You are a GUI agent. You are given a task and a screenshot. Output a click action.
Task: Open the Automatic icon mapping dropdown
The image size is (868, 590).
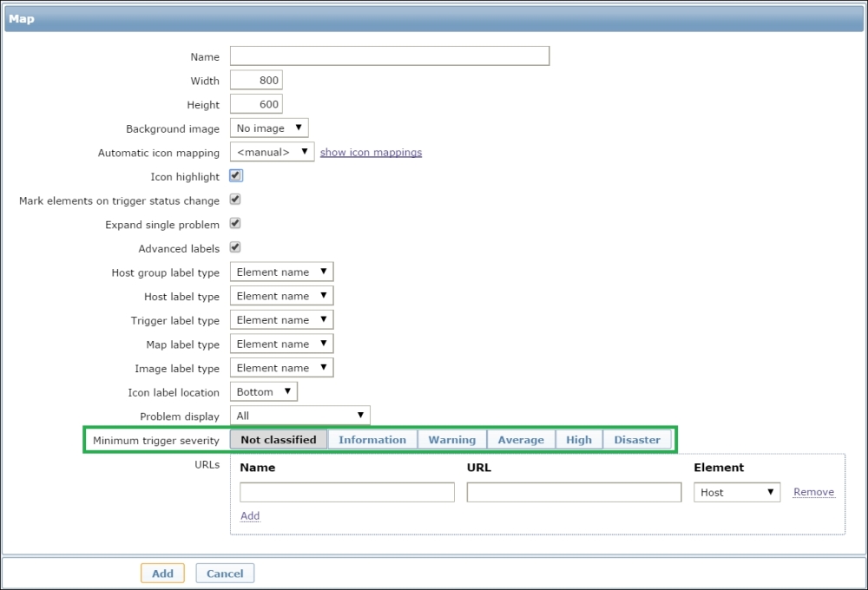[272, 152]
